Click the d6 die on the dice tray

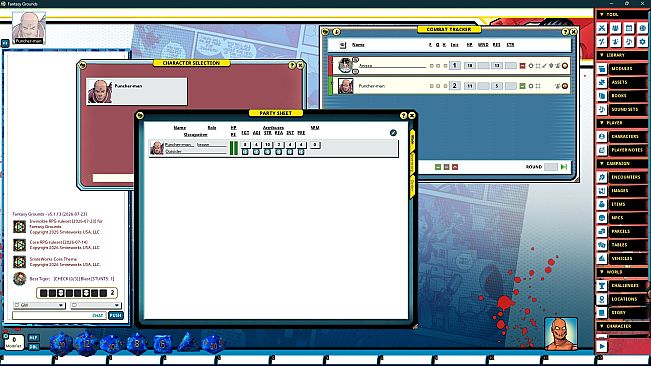pyautogui.click(x=162, y=344)
